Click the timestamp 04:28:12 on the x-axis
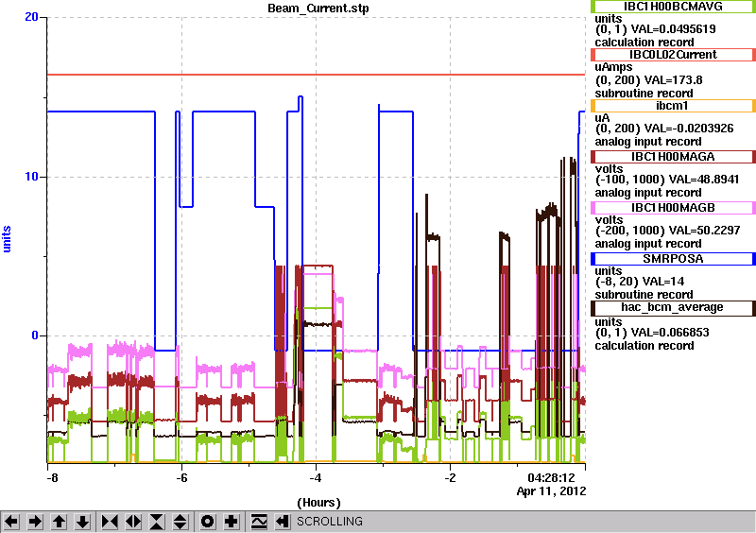Screen dimensions: 756x533 [551, 478]
